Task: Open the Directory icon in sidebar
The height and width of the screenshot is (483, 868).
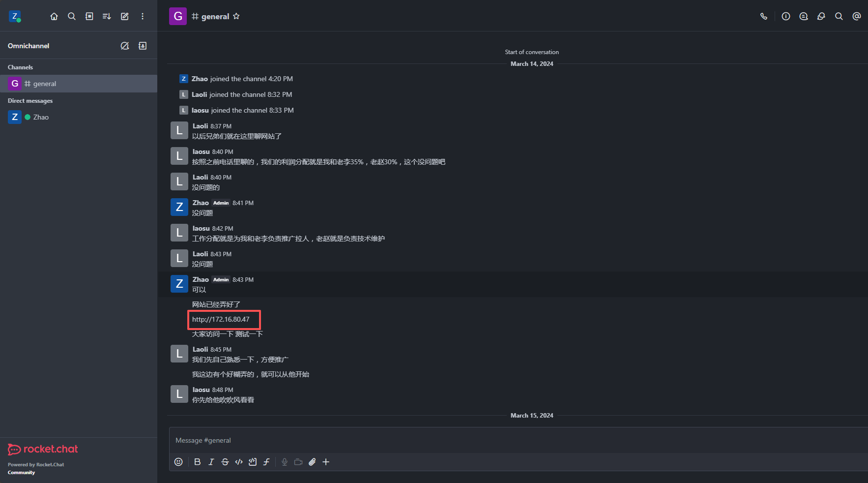Action: [x=89, y=16]
